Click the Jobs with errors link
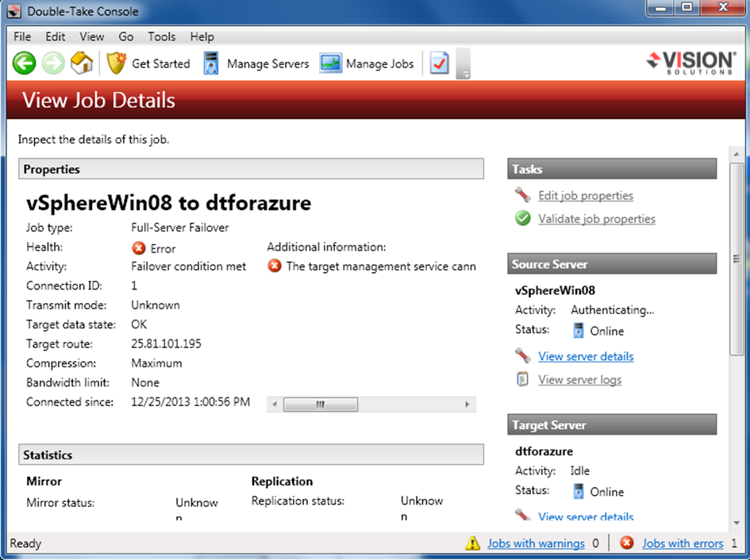Viewport: 750px width, 560px height. pos(682,543)
